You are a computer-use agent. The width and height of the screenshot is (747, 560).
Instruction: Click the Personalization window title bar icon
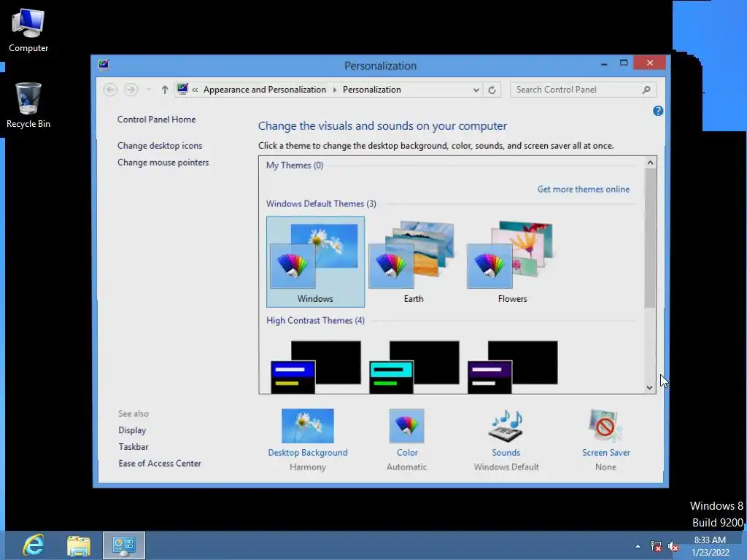click(x=104, y=64)
